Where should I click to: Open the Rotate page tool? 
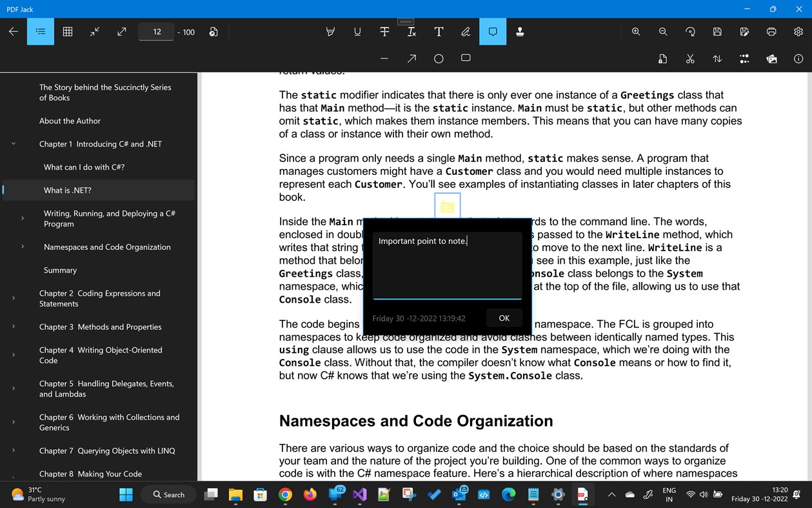pyautogui.click(x=689, y=31)
